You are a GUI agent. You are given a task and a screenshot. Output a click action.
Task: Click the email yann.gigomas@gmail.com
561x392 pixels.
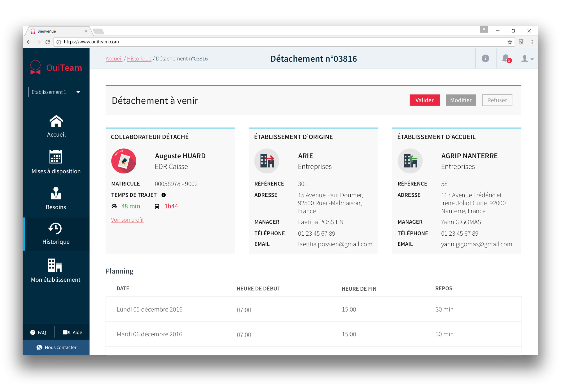pos(476,244)
